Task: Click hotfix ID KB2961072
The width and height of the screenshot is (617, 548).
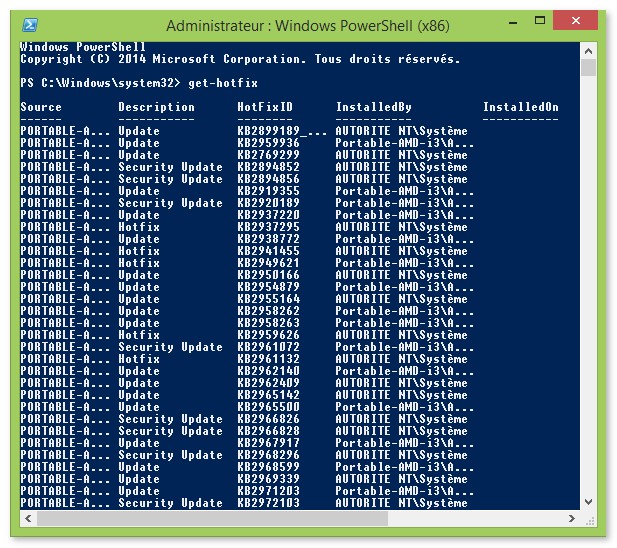Action: 268,347
